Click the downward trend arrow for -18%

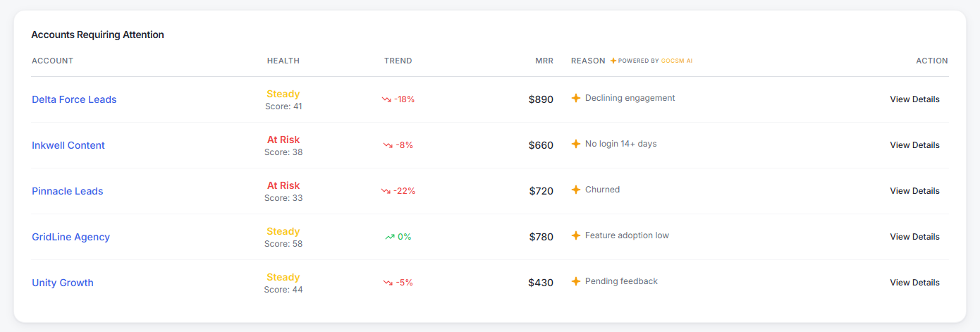tap(386, 99)
